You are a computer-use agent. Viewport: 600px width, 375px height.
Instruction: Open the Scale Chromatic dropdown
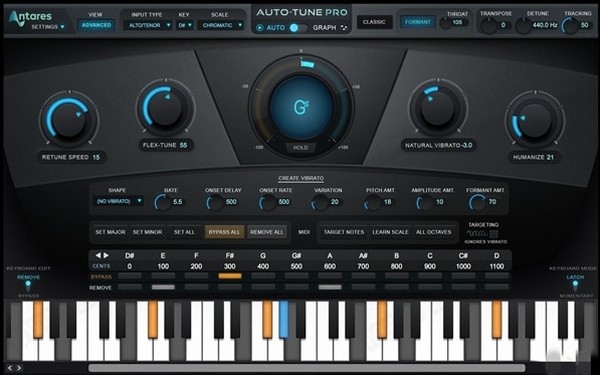[220, 25]
